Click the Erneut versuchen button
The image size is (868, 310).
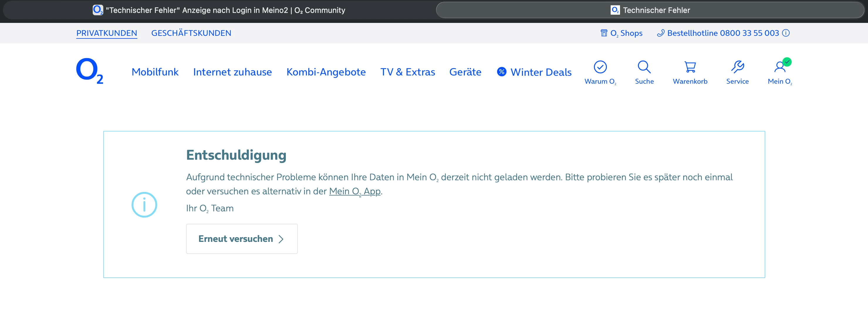242,239
